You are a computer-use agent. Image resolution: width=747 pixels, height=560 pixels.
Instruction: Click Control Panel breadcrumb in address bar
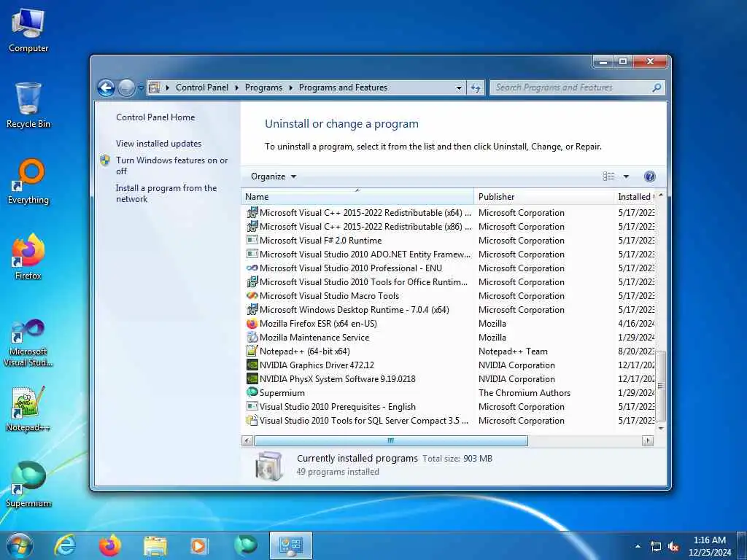(x=202, y=87)
